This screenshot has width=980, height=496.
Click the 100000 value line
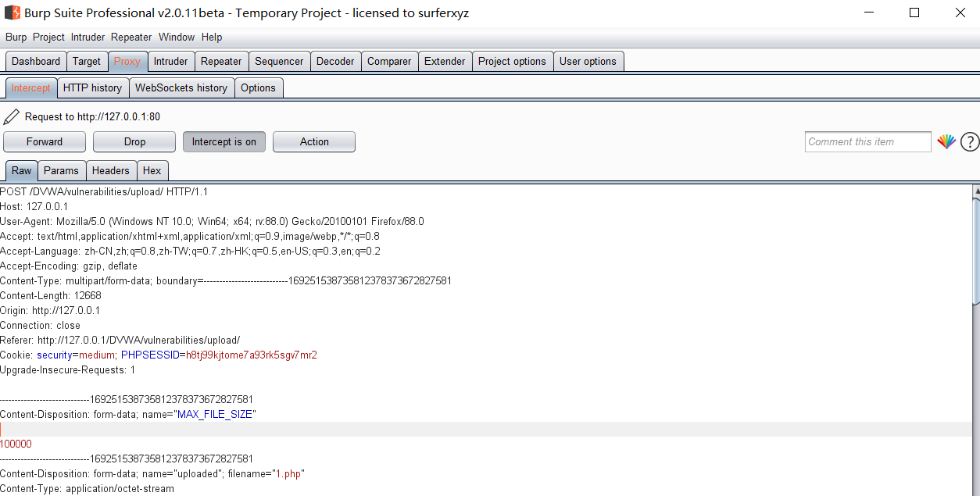16,444
